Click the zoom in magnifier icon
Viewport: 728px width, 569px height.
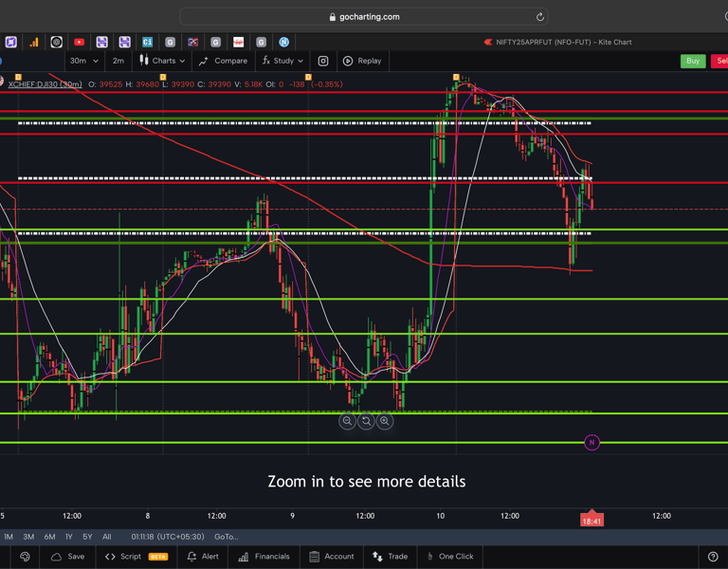point(385,421)
